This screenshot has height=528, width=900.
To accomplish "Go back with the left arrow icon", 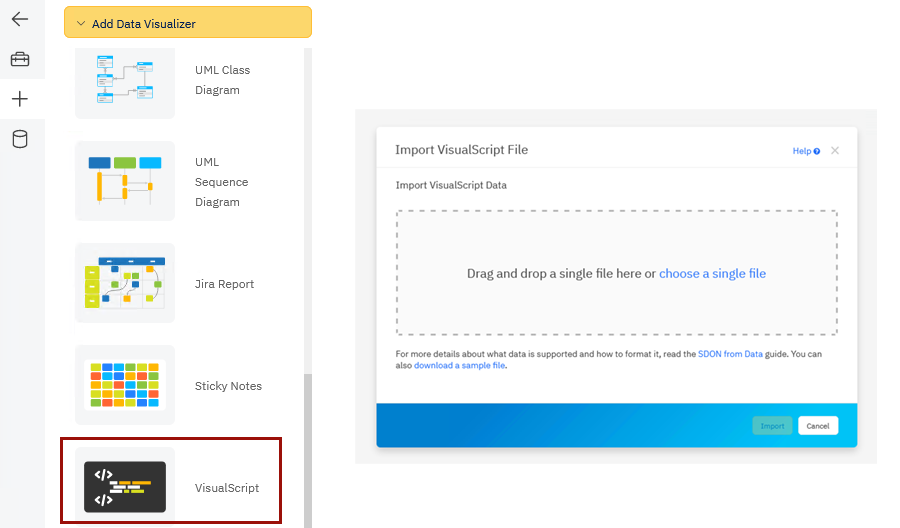I will [20, 19].
